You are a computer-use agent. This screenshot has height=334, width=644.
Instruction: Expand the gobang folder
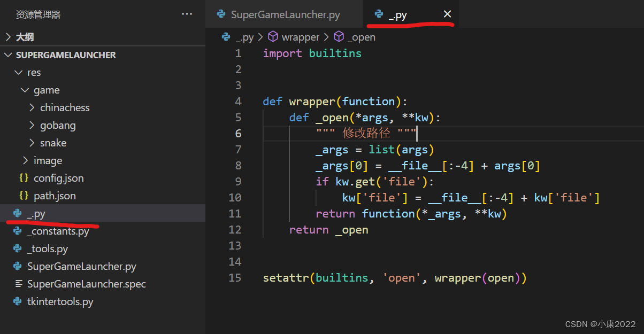point(103,125)
